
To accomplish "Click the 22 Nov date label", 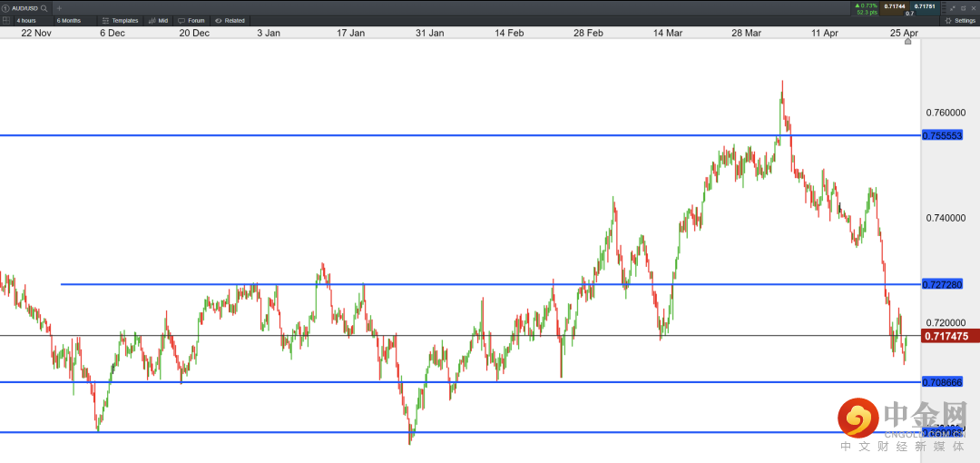I will point(35,34).
